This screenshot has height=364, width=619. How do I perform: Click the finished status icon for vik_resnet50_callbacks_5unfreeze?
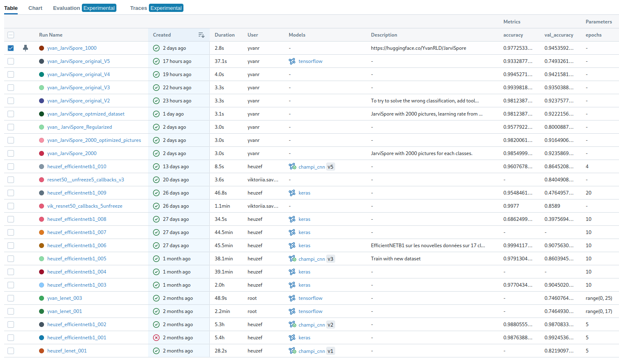coord(156,206)
